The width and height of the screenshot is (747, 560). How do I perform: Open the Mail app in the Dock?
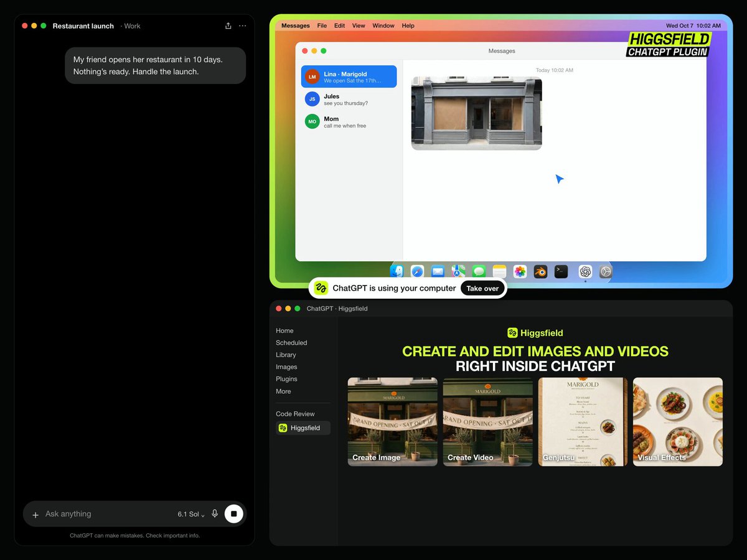pos(438,271)
